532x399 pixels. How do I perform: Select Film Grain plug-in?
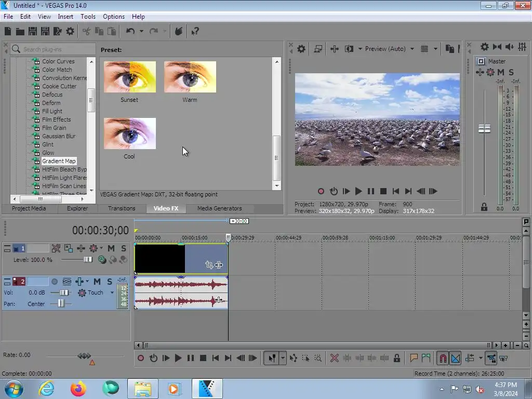tap(54, 128)
